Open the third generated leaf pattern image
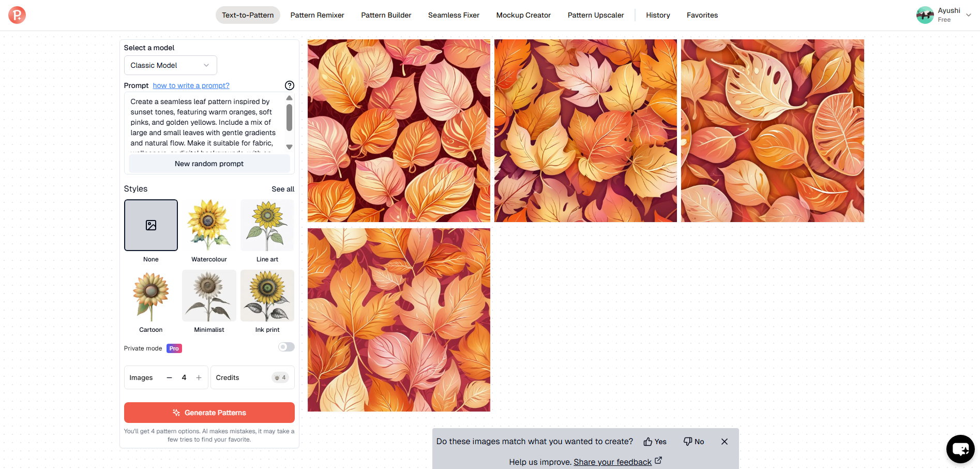This screenshot has width=980, height=469. pos(773,130)
